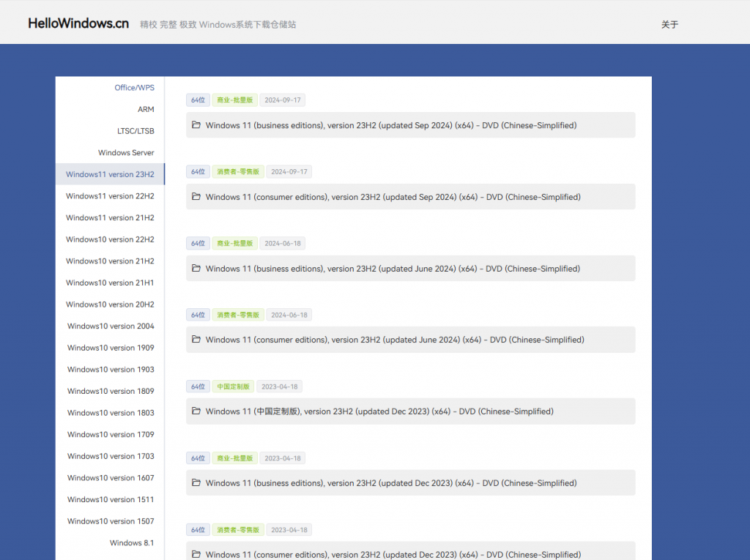Click folder icon beside 中国定制版 entry
The height and width of the screenshot is (560, 750).
click(196, 411)
